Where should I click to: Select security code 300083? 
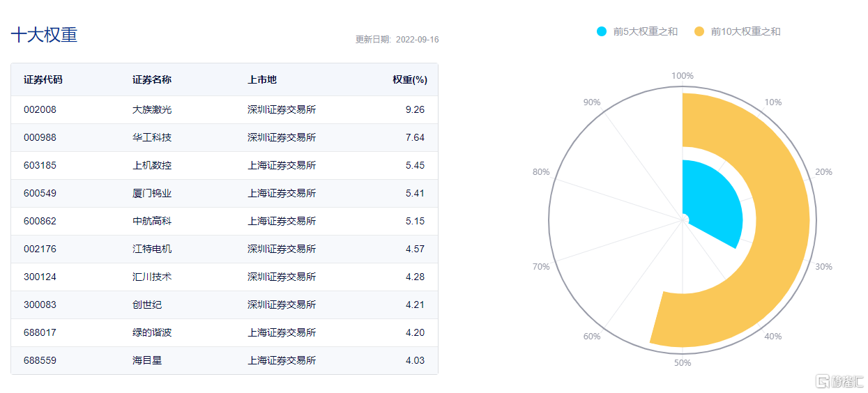[x=40, y=305]
